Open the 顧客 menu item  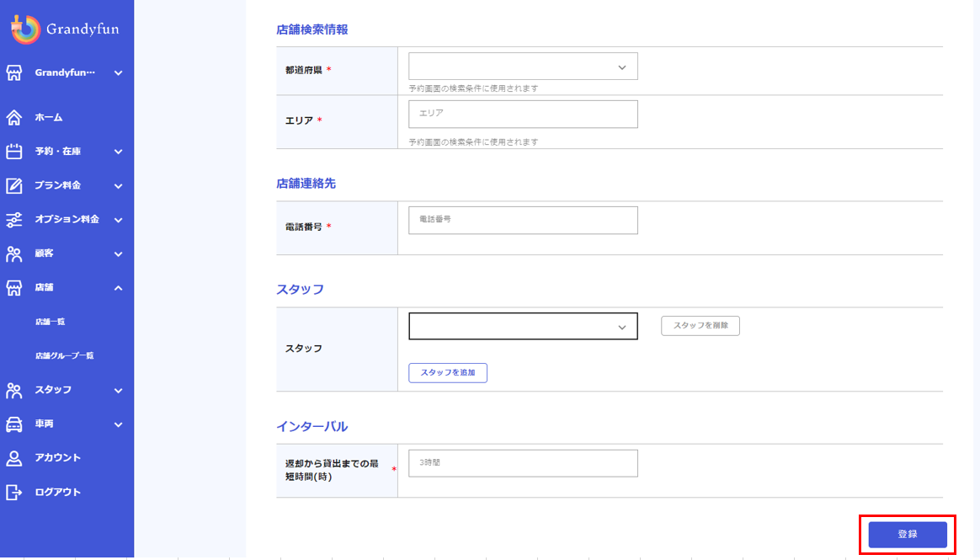pos(44,253)
